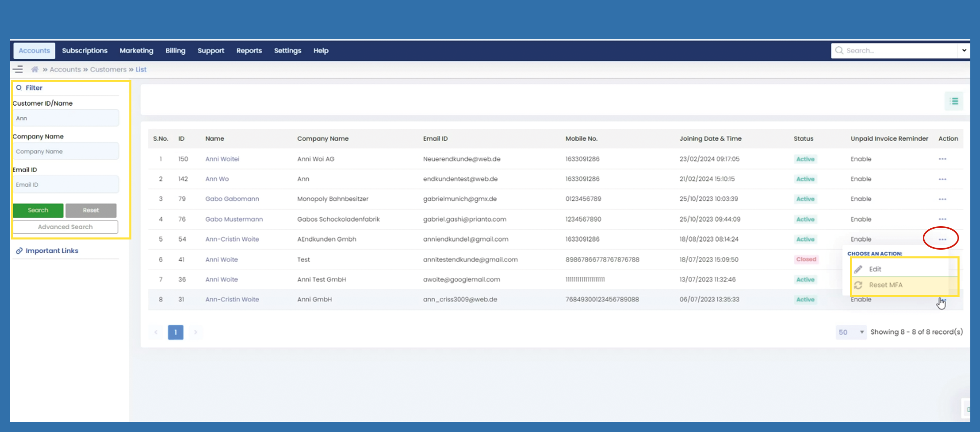Open the 50 records per page dropdown

tap(851, 332)
